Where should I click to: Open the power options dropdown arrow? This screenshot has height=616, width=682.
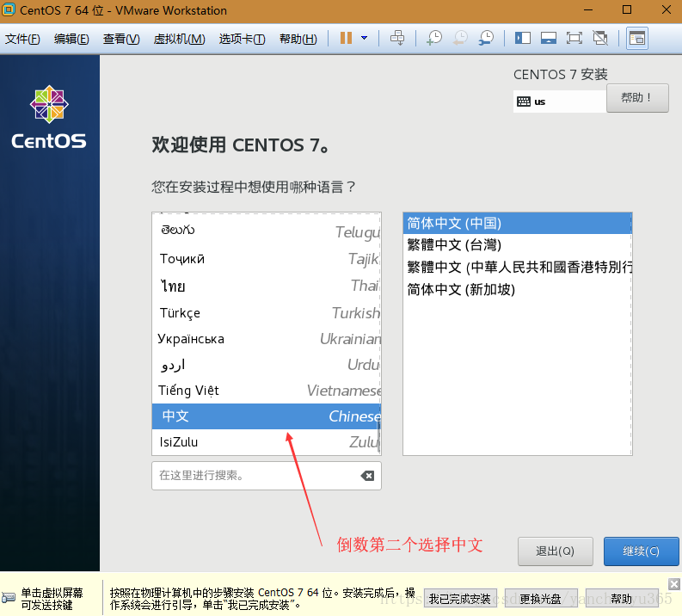point(365,38)
